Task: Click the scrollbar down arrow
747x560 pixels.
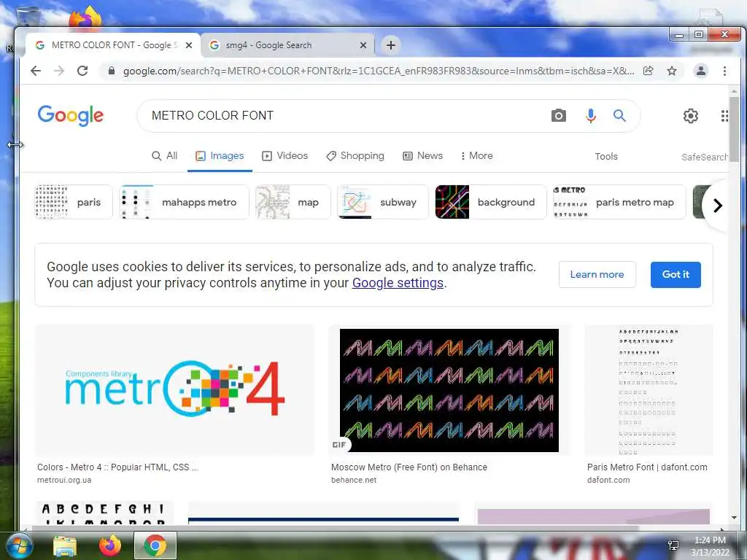Action: [x=734, y=518]
